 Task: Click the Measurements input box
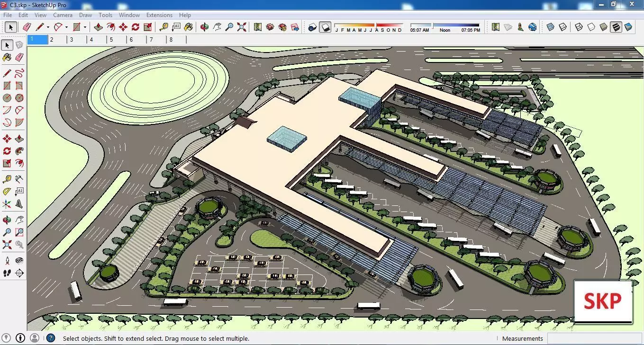(594, 338)
